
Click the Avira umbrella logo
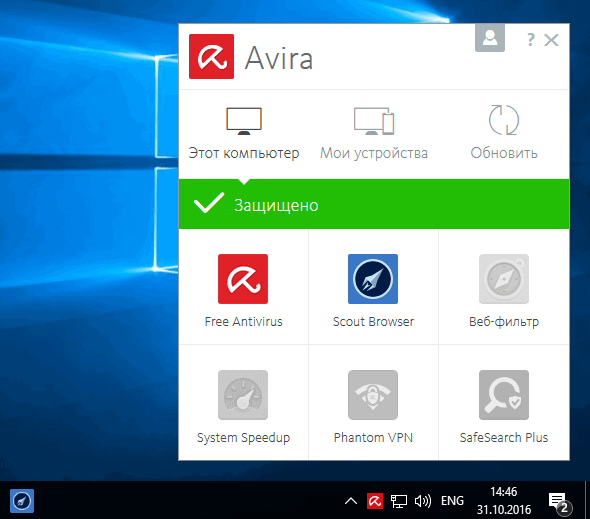tap(211, 56)
